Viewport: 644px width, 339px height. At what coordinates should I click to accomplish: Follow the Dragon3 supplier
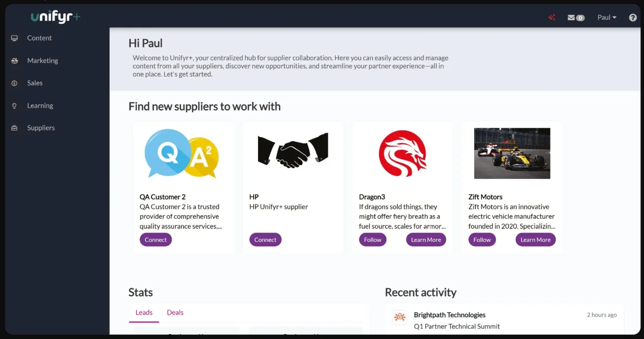coord(373,240)
